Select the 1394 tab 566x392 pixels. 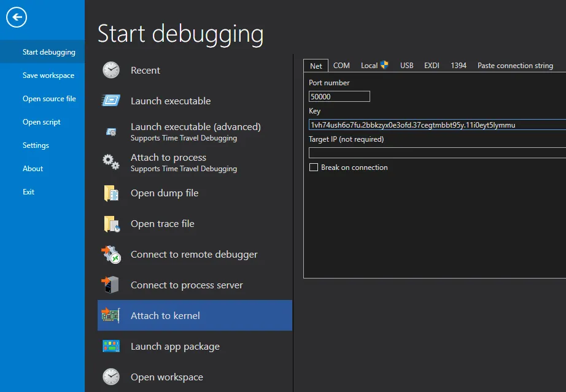(459, 65)
